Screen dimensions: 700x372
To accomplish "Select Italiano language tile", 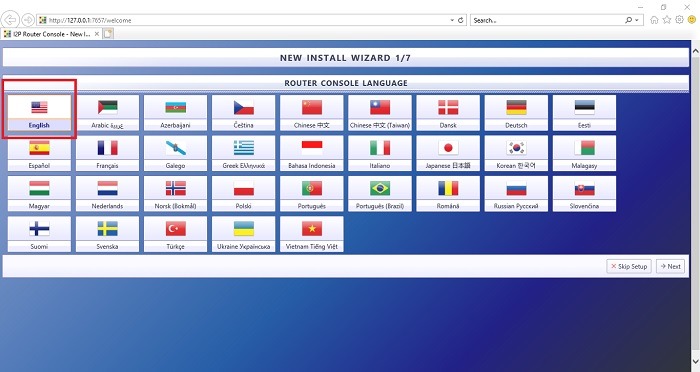I will (380, 153).
